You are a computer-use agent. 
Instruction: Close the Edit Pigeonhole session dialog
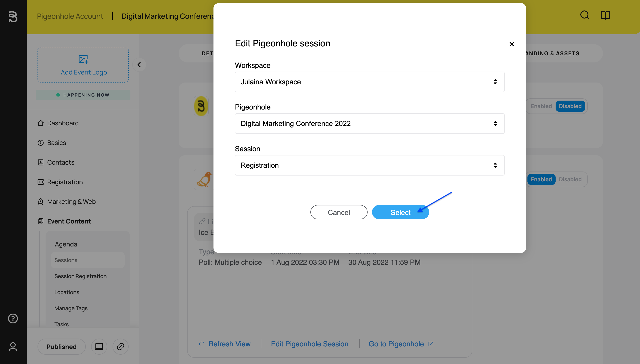coord(512,44)
